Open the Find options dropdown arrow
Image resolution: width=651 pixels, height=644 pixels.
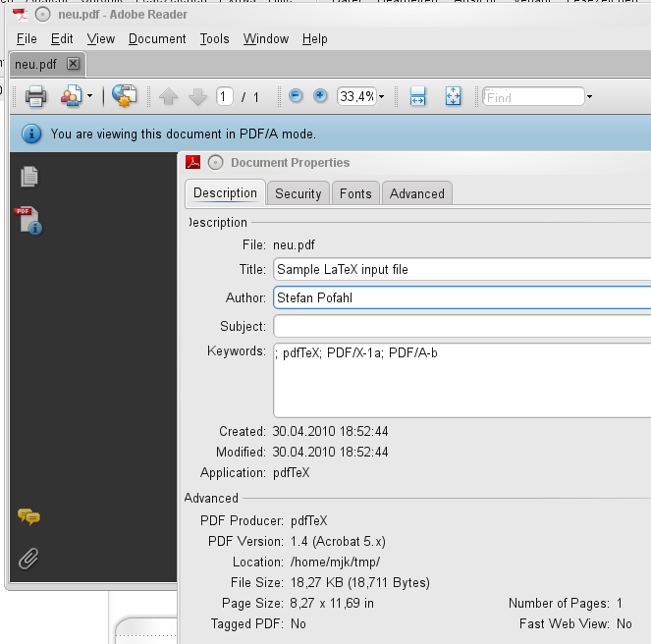(x=589, y=97)
